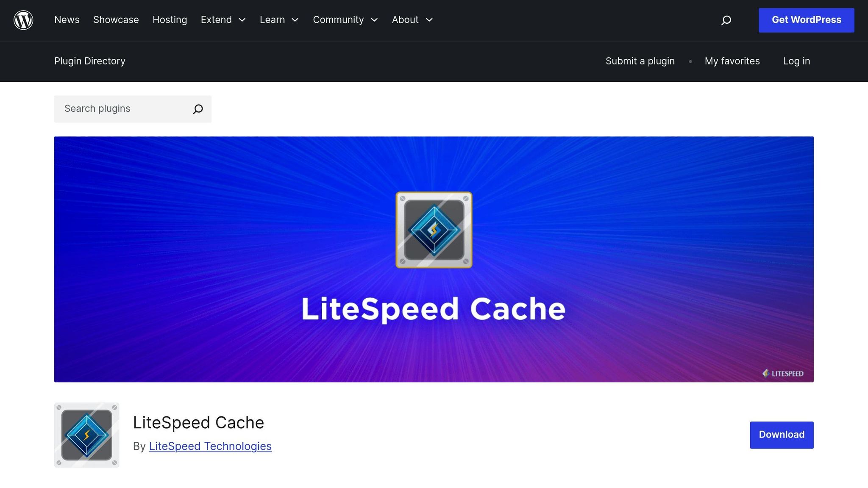Expand the Community dropdown menu
Image resolution: width=868 pixels, height=488 pixels.
[345, 20]
